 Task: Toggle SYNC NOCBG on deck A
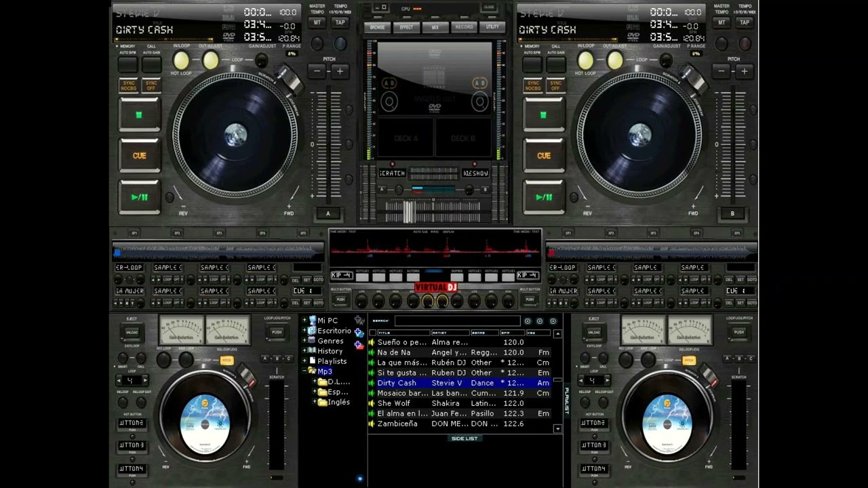click(x=129, y=86)
